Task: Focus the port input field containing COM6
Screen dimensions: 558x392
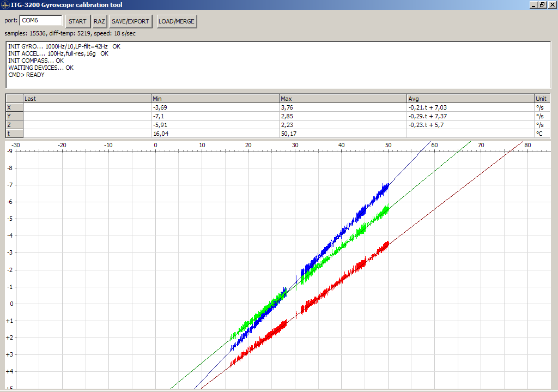Action: [x=41, y=21]
